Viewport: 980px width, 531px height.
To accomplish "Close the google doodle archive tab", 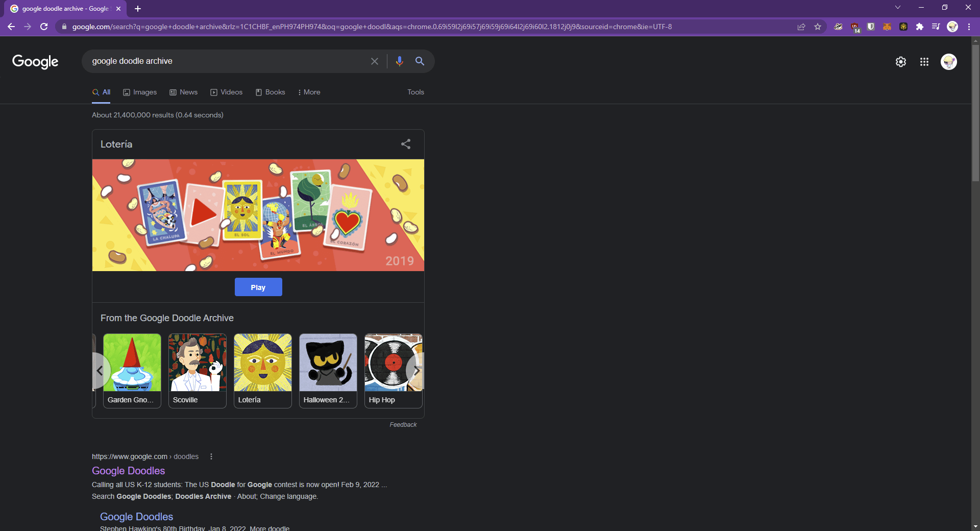I will tap(118, 9).
